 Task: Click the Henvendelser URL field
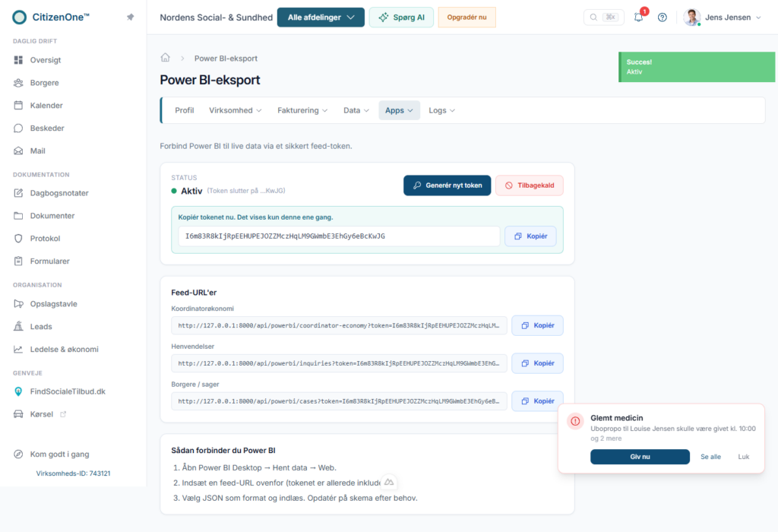(339, 363)
